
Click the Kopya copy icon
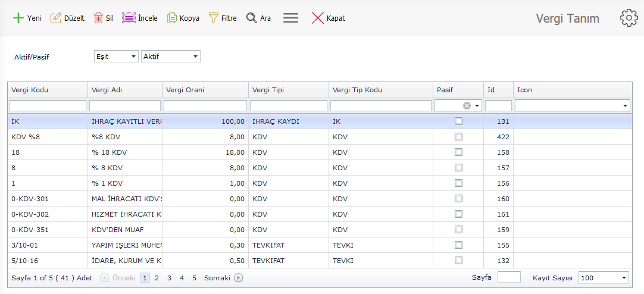tap(172, 18)
